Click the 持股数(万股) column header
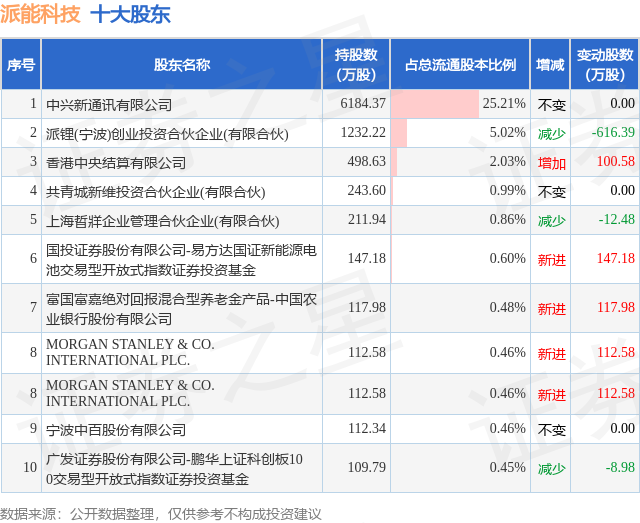Screen dimensions: 640x523 356,65
